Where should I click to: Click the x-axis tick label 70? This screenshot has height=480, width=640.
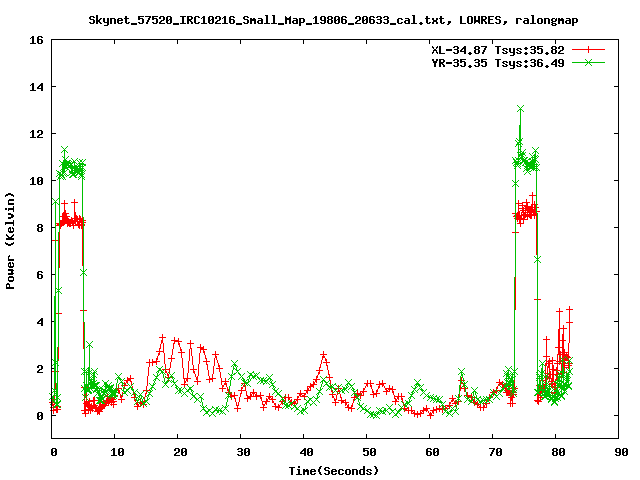pos(495,452)
